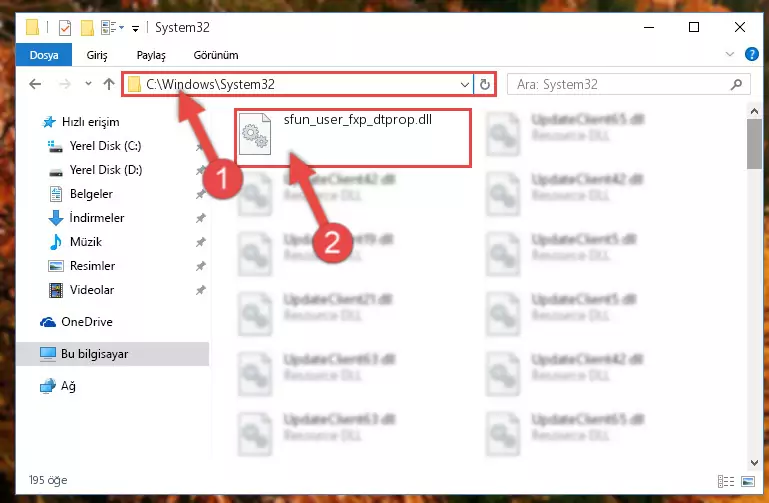The height and width of the screenshot is (503, 769).
Task: Click the pin icon next to Resimler
Action: tap(201, 266)
